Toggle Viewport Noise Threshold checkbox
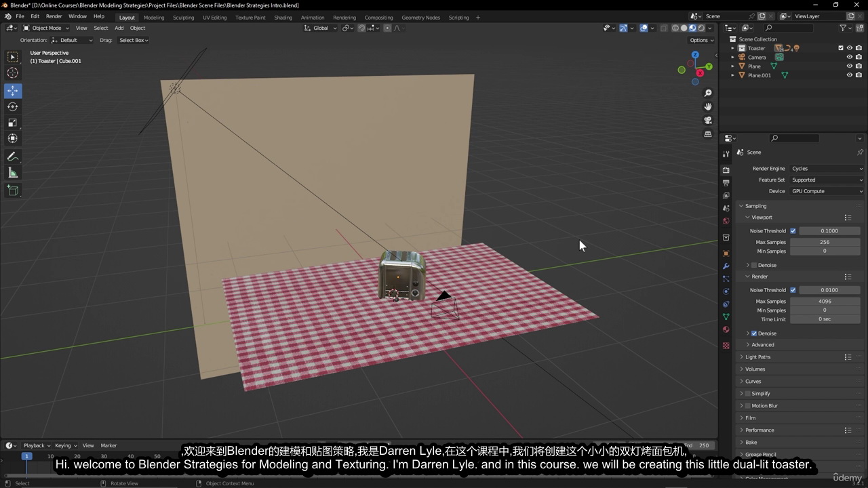Screen dimensions: 868x488 point(793,231)
